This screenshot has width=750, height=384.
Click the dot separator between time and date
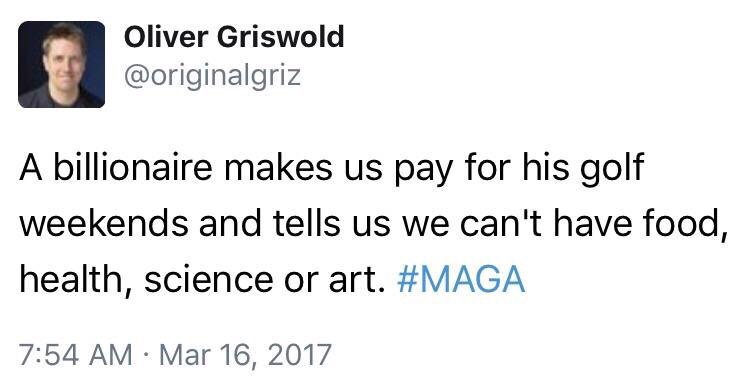tap(146, 356)
